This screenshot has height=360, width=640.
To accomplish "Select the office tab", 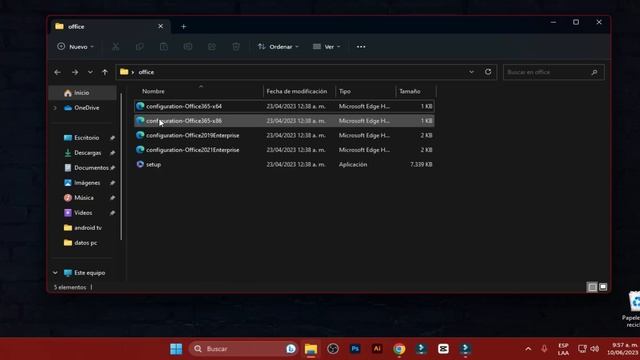I will pyautogui.click(x=110, y=26).
